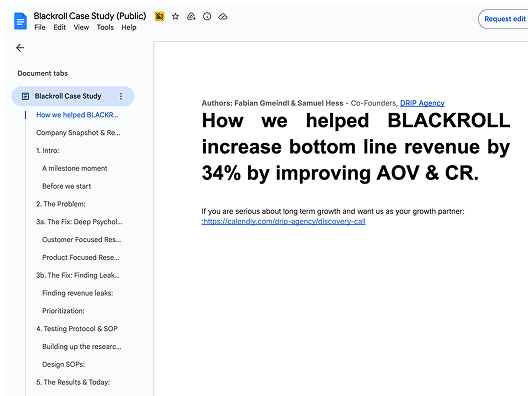
Task: Open the Google Docs home icon
Action: 20,21
